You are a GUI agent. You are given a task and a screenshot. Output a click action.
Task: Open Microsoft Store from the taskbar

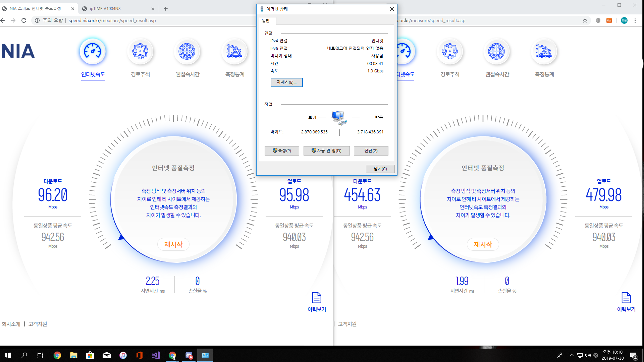(90, 355)
